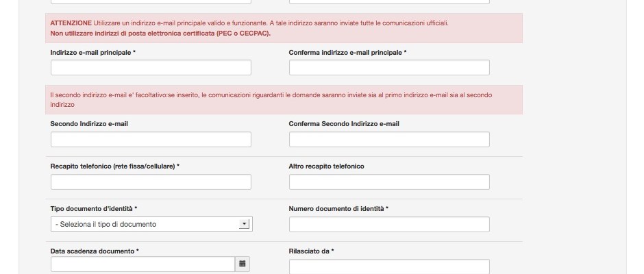Click the Conferma indirizzo e-mail principale field
Viewport: 644px width, 274px height.
click(x=389, y=68)
